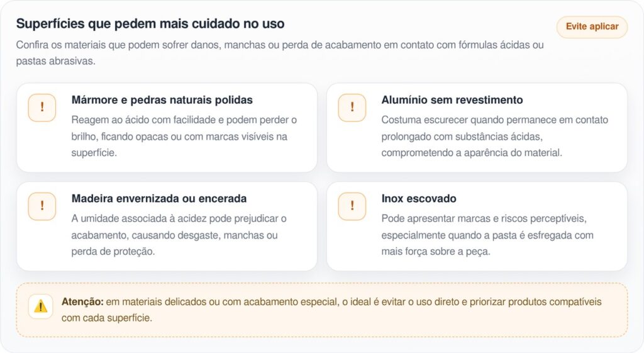
Task: Click the Inox card description about riscos
Action: pos(487,235)
